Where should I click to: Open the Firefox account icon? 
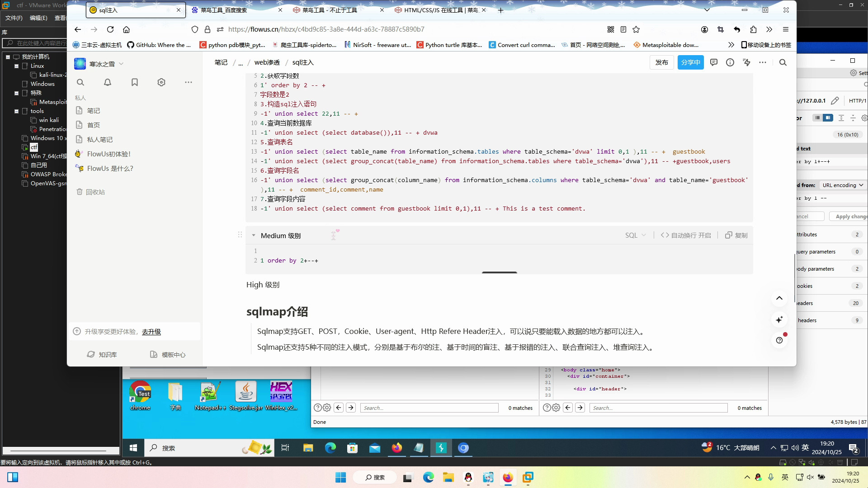tap(704, 29)
